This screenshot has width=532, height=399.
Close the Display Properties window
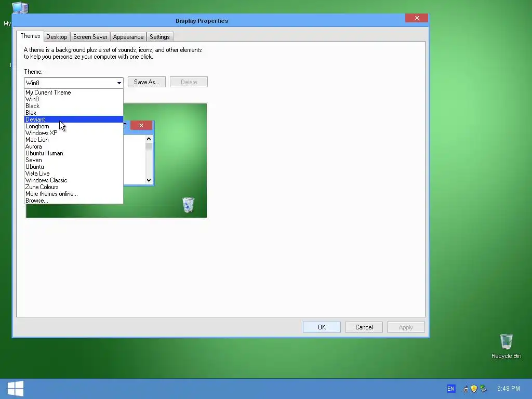click(417, 18)
